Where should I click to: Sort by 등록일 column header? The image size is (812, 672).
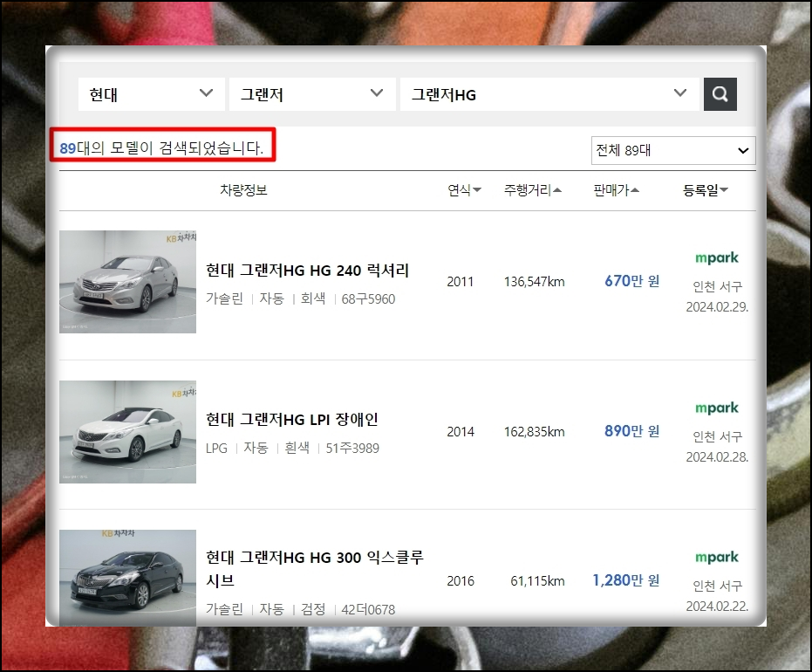[x=706, y=190]
